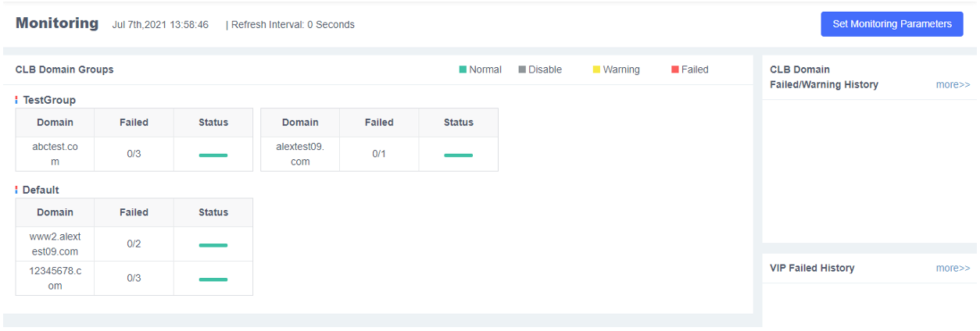
Task: Click the yellow Warning legend swatch
Action: (596, 69)
